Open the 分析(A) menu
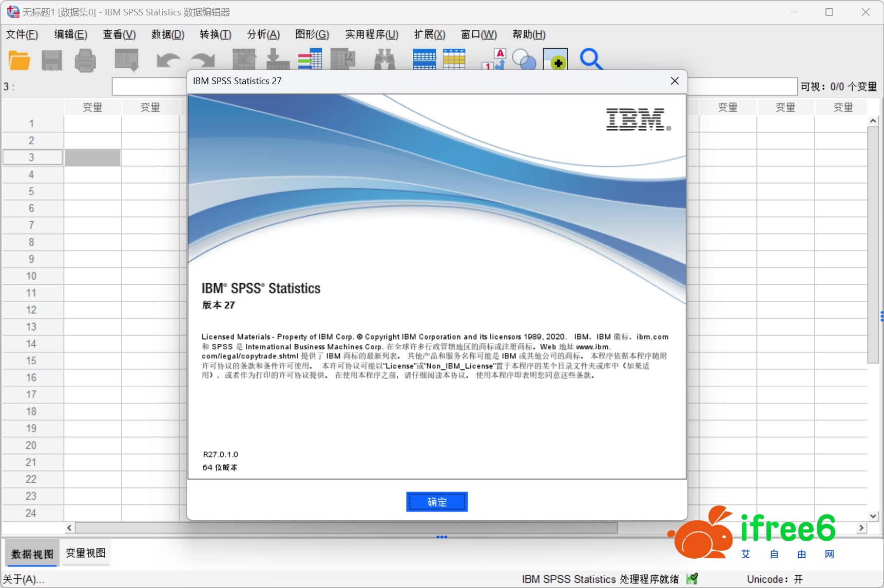The width and height of the screenshot is (884, 588). (x=263, y=34)
